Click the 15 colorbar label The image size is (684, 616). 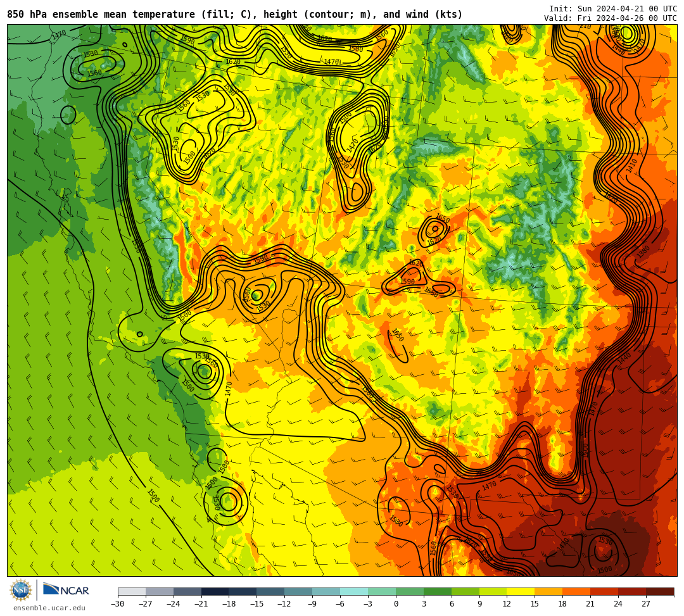[535, 604]
